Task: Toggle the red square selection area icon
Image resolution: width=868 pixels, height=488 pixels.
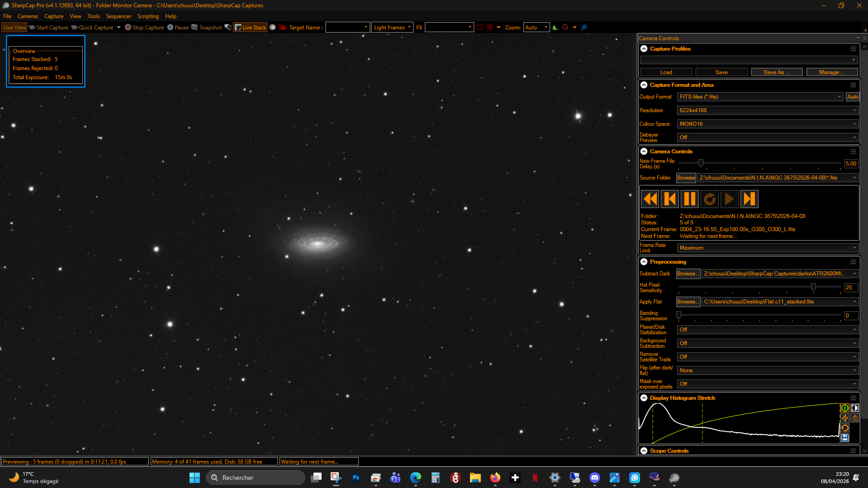Action: tap(479, 28)
